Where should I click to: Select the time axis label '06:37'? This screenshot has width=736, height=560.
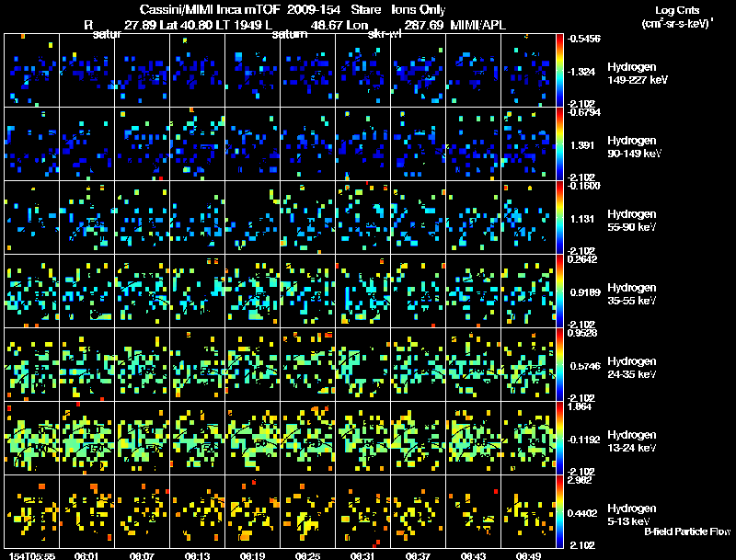tap(419, 555)
